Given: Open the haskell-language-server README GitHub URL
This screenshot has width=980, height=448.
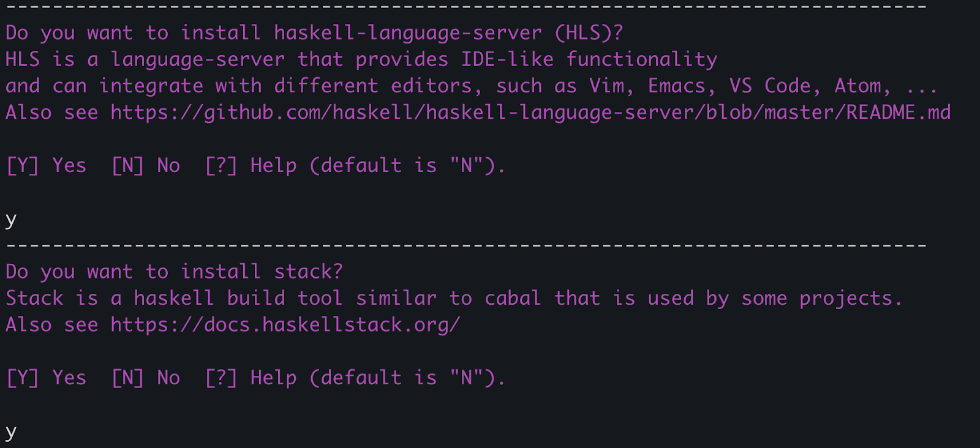Looking at the screenshot, I should click(530, 113).
